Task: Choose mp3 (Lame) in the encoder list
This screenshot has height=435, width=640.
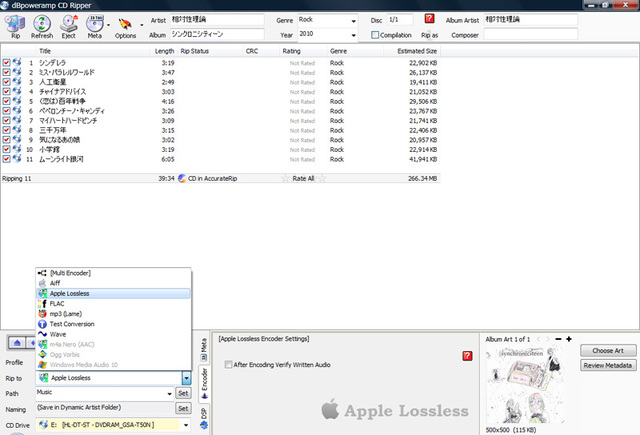Action: coord(66,314)
